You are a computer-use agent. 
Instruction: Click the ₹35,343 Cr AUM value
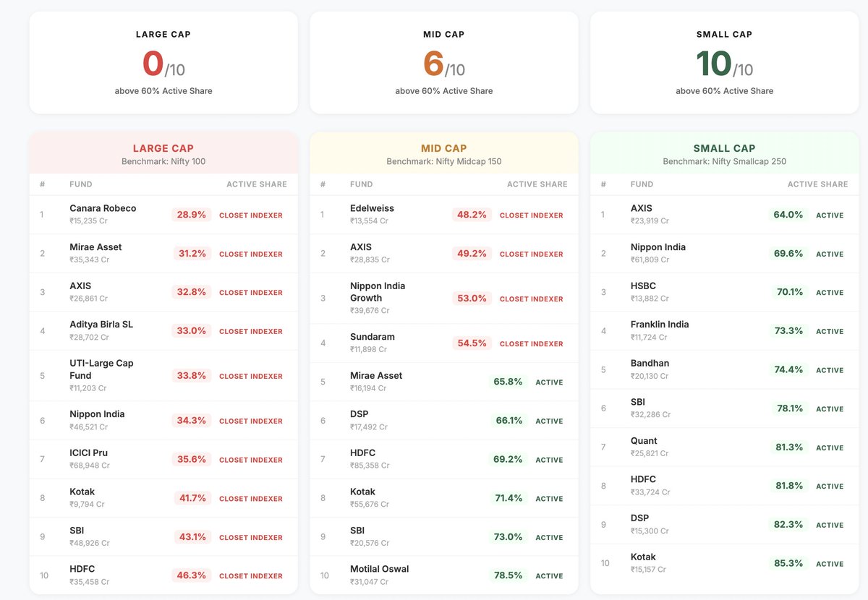coord(90,260)
